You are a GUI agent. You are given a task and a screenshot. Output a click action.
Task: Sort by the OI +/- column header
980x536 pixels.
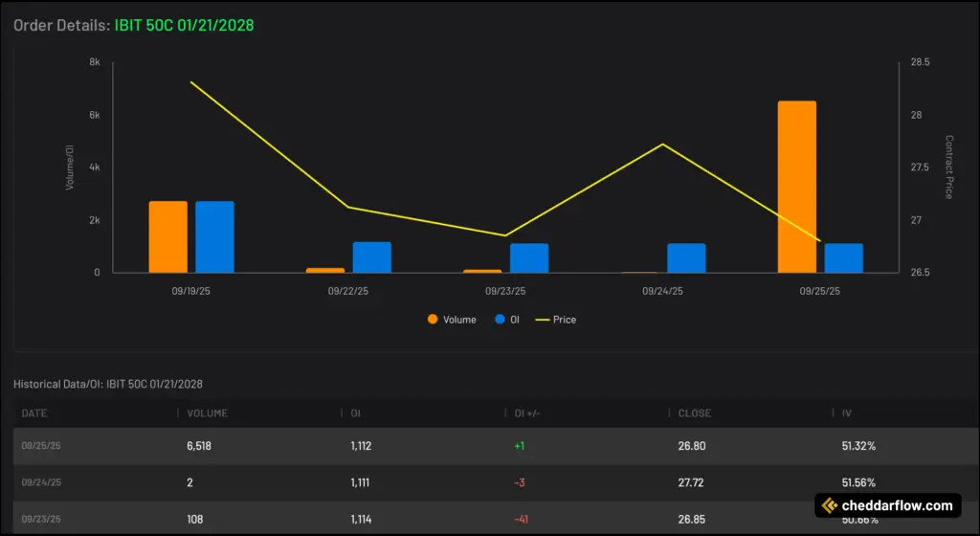pos(527,413)
